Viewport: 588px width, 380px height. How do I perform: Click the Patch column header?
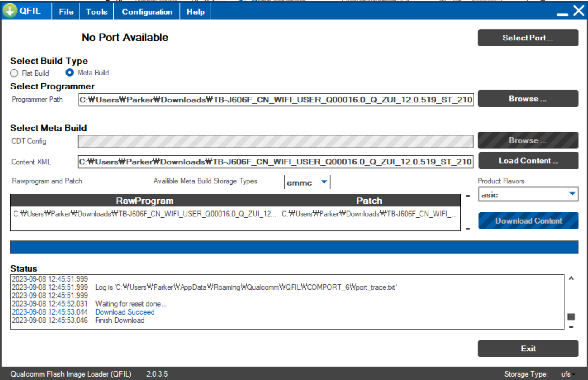point(369,201)
